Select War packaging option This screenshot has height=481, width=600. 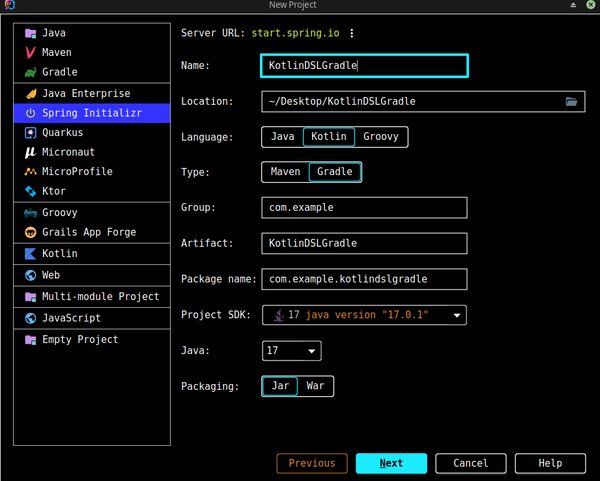315,386
